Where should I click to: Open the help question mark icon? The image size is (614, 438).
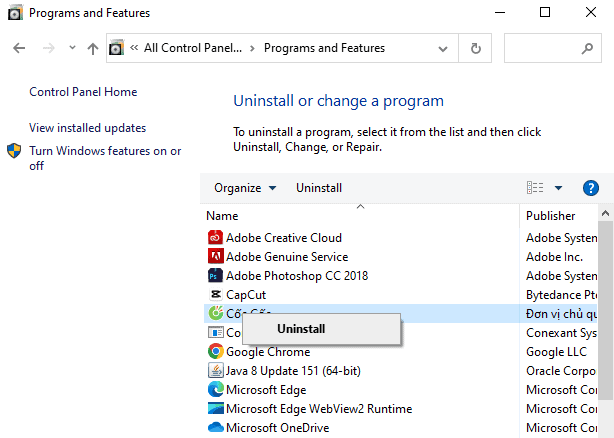[591, 188]
